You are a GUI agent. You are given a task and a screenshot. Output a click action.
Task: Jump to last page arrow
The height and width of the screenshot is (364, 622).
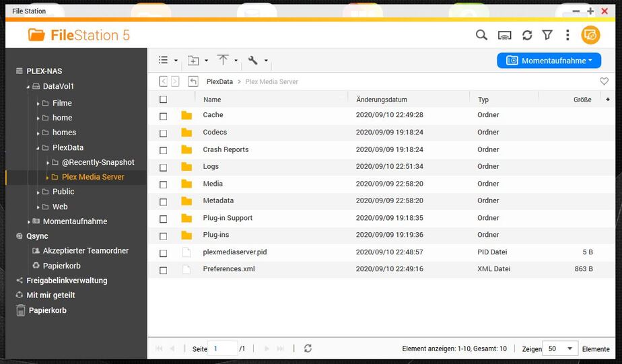point(281,349)
